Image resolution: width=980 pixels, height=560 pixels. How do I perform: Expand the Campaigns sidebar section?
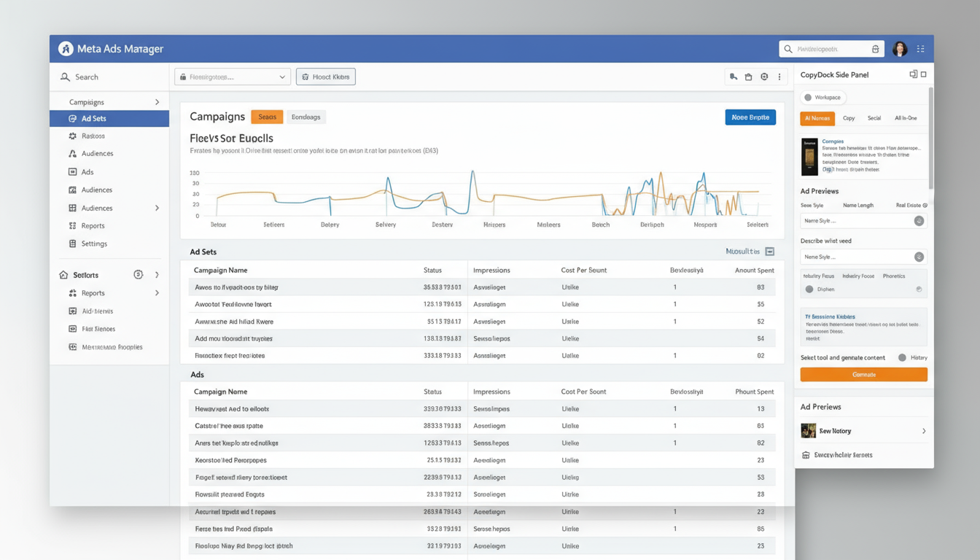tap(157, 102)
